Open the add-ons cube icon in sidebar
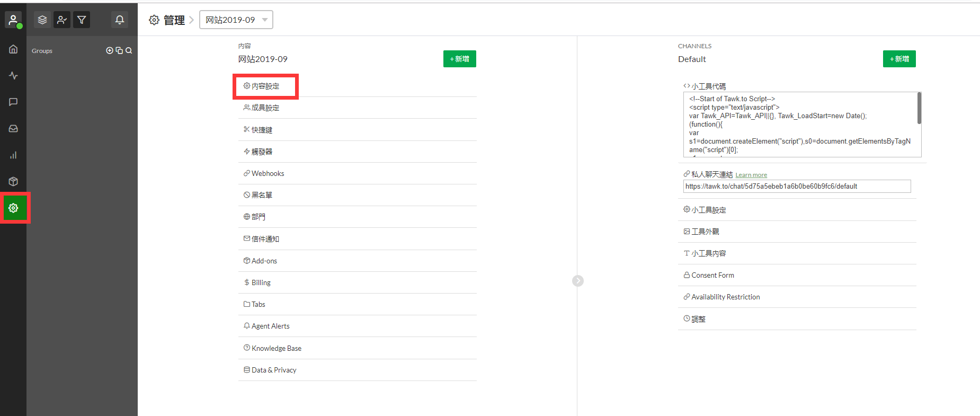This screenshot has height=416, width=980. 13,181
